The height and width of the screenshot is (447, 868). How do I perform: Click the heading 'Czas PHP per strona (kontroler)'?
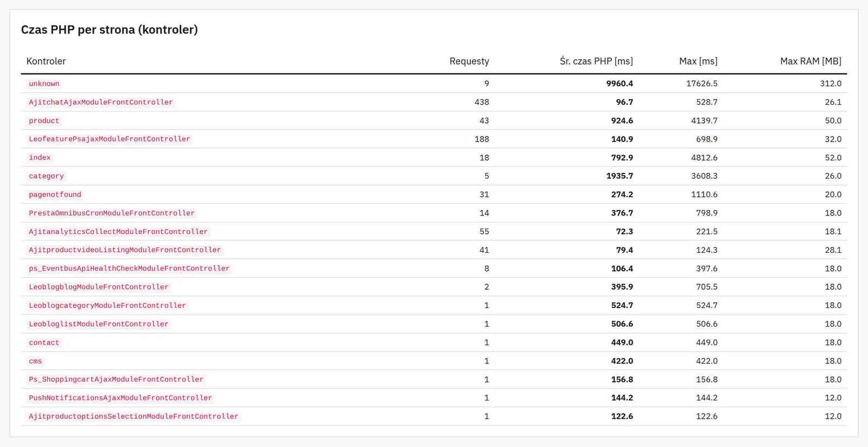click(x=109, y=30)
